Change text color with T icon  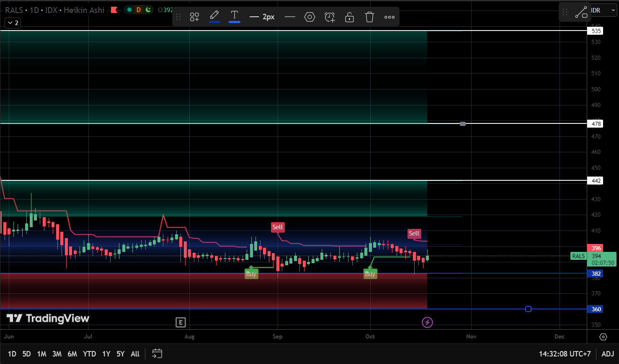pos(235,16)
